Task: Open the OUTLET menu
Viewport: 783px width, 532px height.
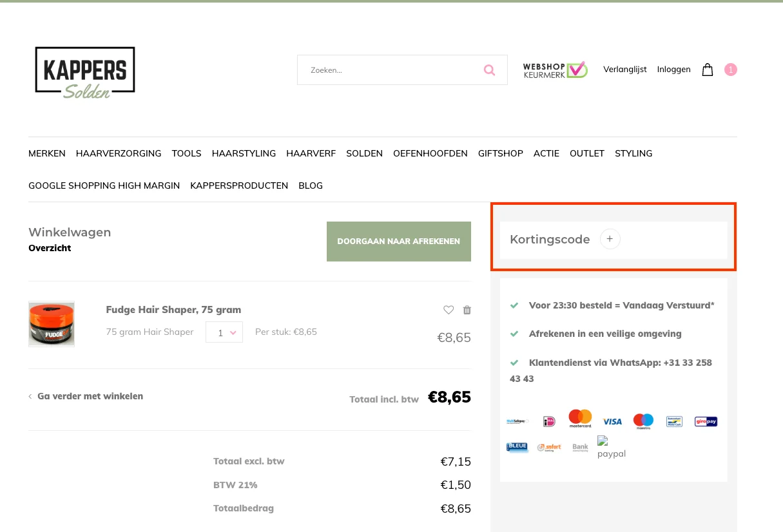Action: (587, 153)
